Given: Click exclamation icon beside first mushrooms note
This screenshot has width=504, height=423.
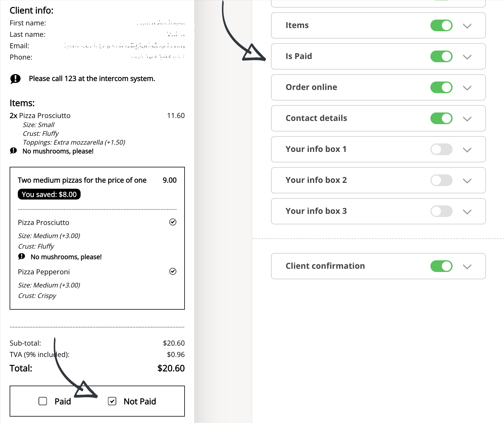Looking at the screenshot, I should point(13,151).
